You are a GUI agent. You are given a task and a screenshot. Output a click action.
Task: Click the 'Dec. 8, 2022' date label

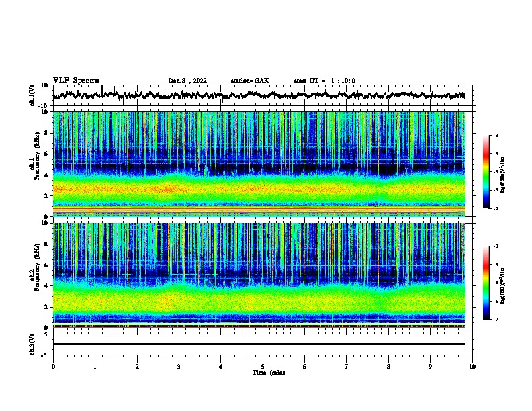(187, 81)
